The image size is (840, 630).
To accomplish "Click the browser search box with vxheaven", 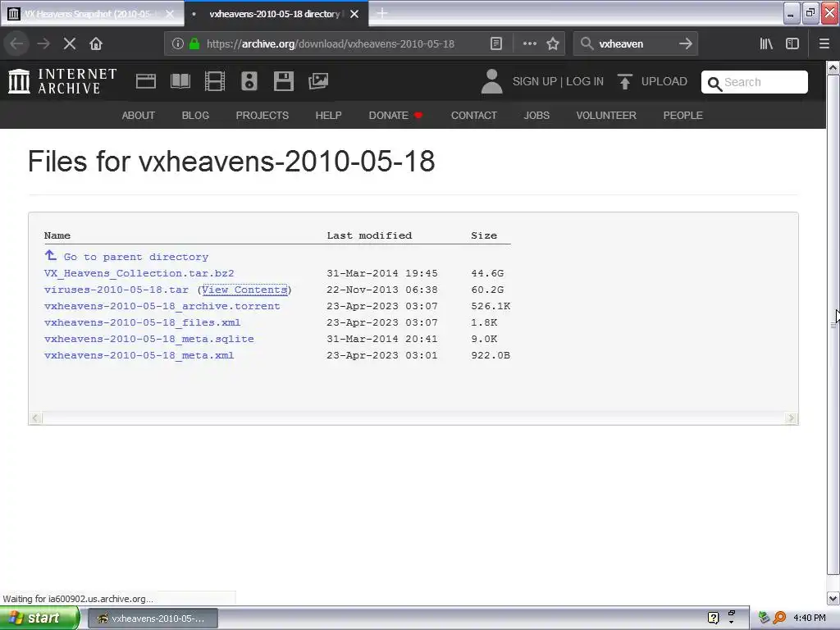I will coord(635,44).
